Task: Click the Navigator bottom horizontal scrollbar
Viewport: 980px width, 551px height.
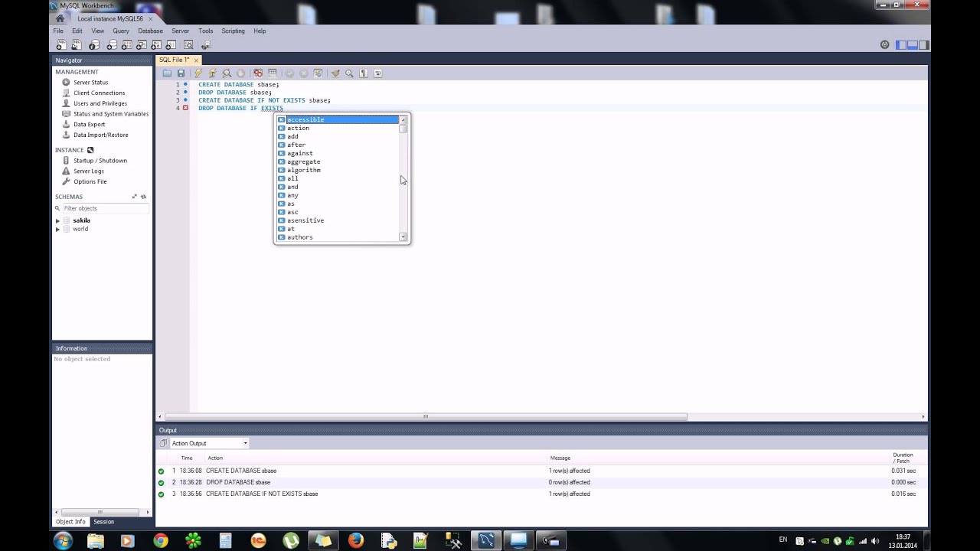Action: click(x=102, y=511)
